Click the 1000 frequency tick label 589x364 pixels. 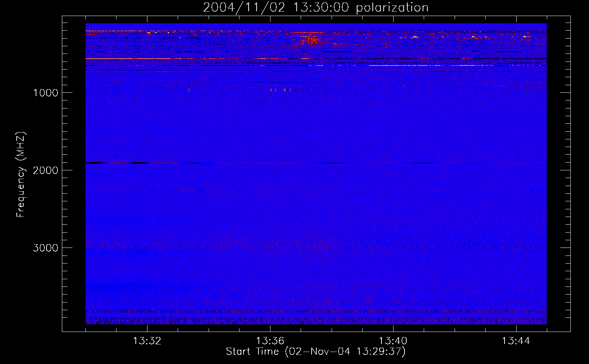click(46, 93)
